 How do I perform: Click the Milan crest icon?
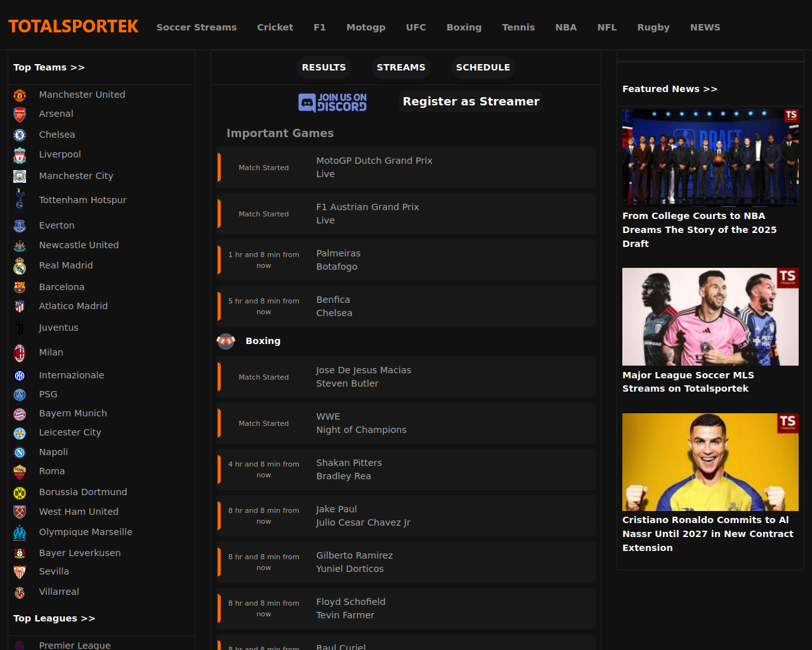(20, 352)
